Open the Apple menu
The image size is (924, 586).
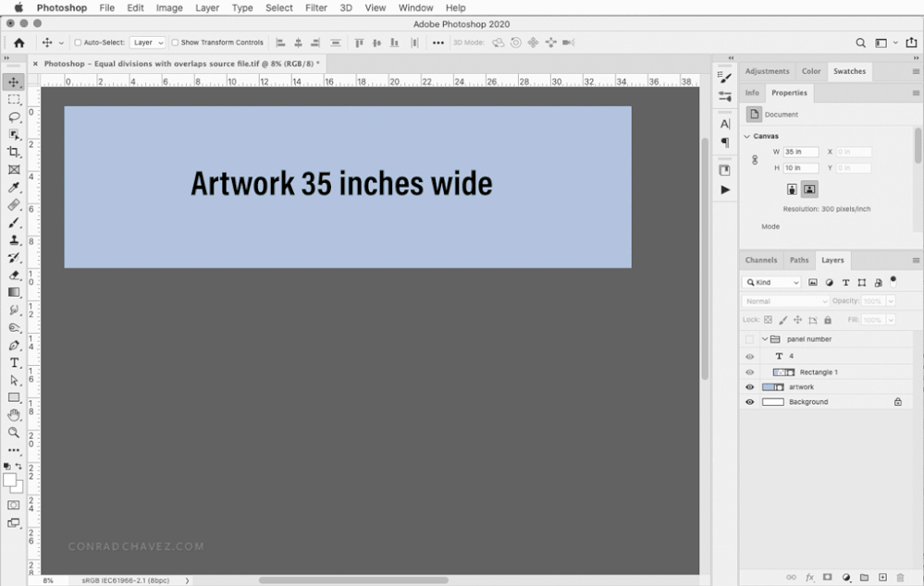click(x=18, y=7)
